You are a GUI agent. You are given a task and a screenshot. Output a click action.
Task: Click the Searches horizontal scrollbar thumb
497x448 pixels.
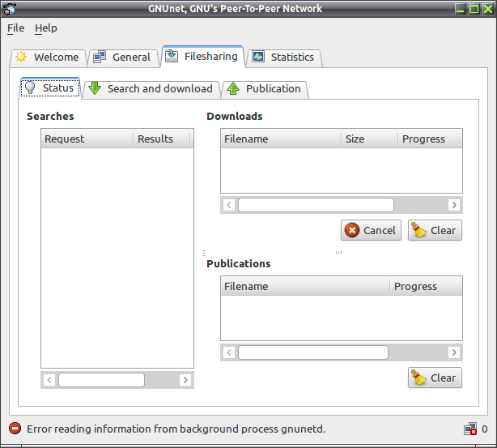[x=101, y=380]
